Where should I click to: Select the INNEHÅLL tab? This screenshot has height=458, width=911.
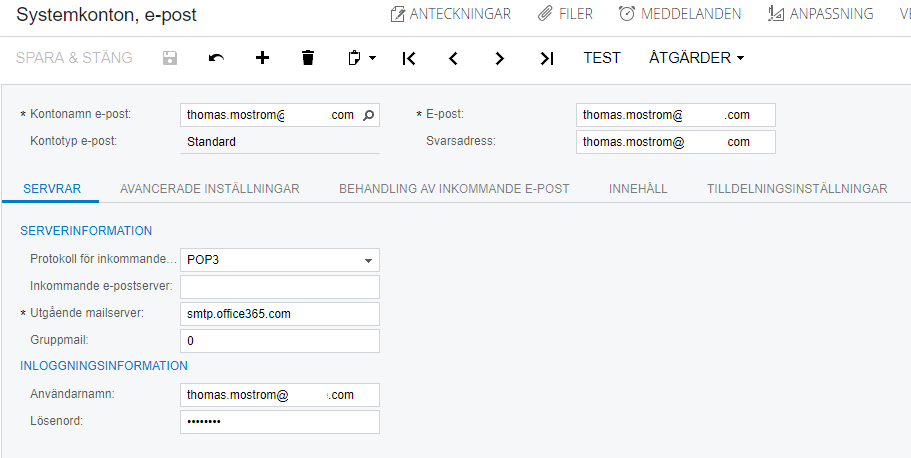(638, 188)
